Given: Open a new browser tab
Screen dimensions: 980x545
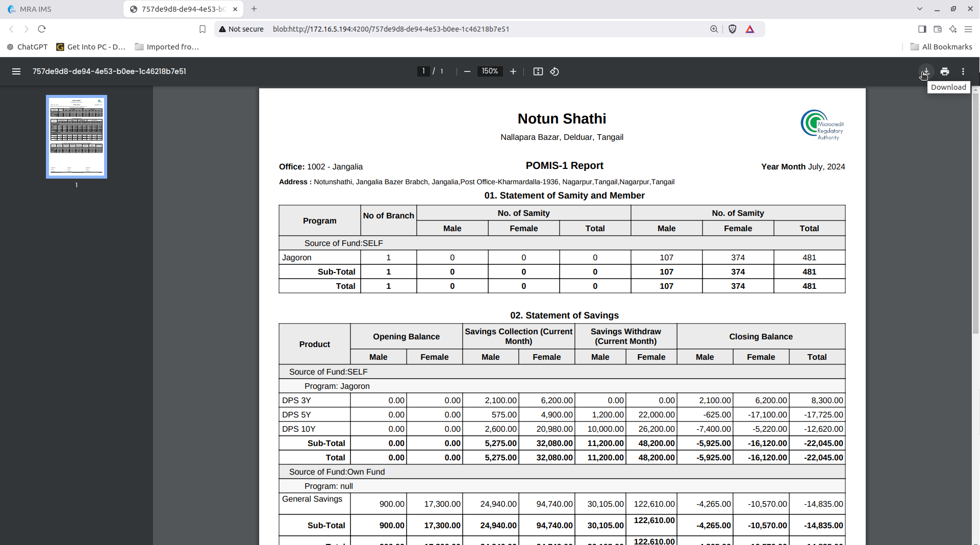Looking at the screenshot, I should (254, 9).
